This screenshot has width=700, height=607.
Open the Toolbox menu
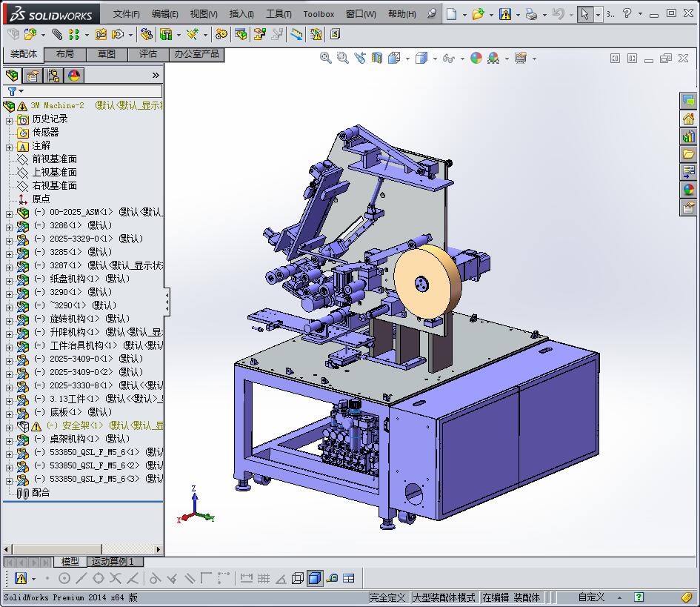point(319,14)
